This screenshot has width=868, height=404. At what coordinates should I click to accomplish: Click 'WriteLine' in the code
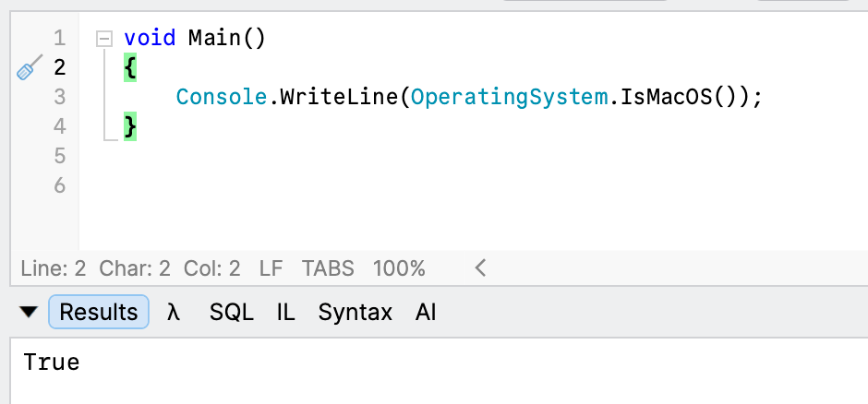pos(338,97)
